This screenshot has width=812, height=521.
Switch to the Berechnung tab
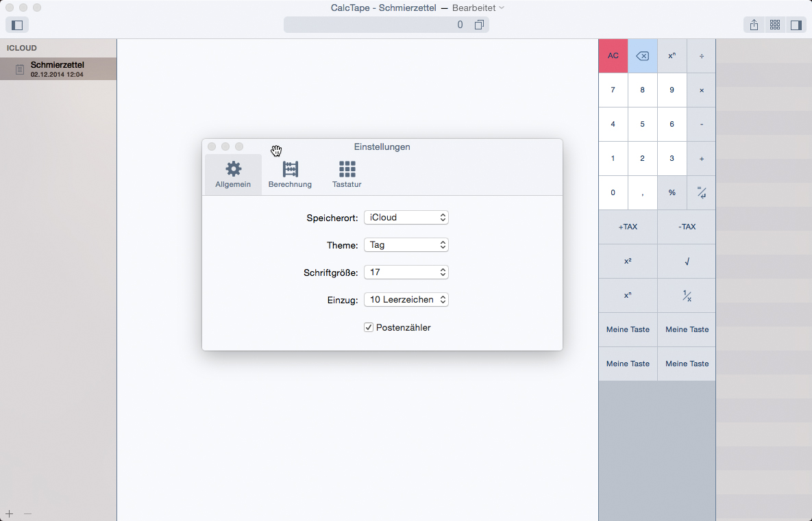point(290,175)
